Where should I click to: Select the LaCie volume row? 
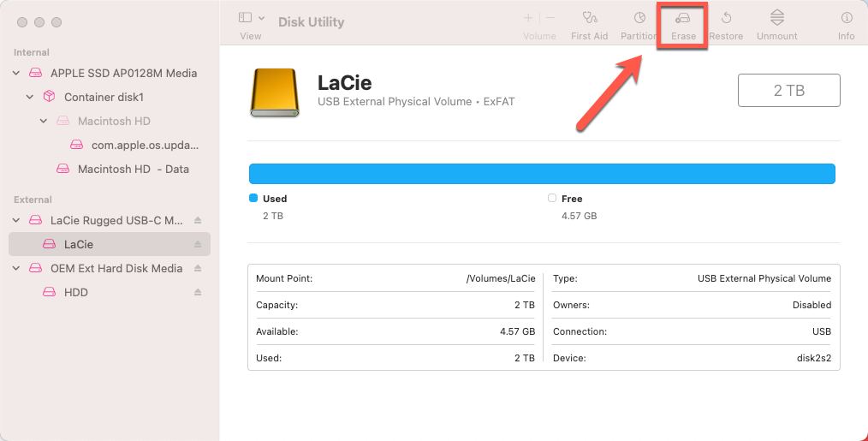click(x=110, y=244)
